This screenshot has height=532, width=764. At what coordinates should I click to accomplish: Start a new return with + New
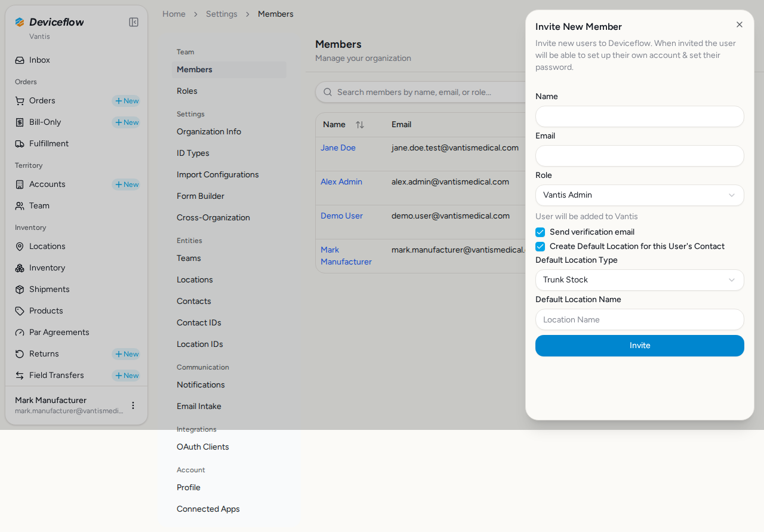127,354
